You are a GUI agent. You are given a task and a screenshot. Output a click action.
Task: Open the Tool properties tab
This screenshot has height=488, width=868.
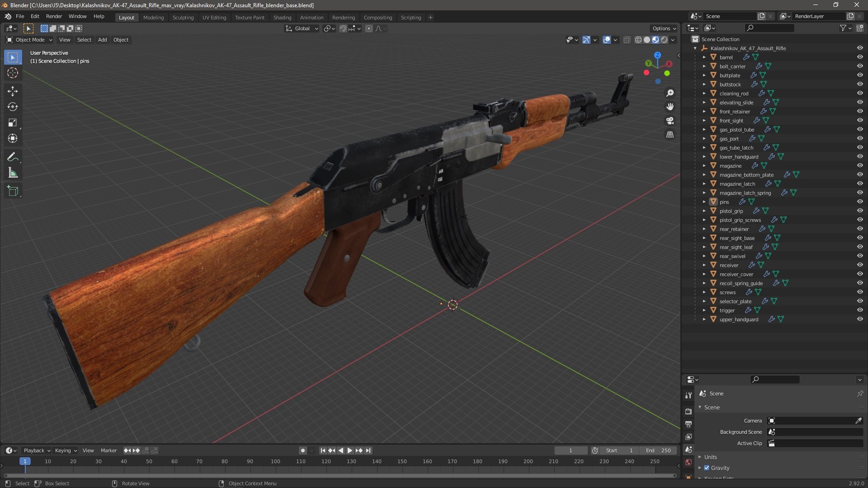click(x=689, y=395)
